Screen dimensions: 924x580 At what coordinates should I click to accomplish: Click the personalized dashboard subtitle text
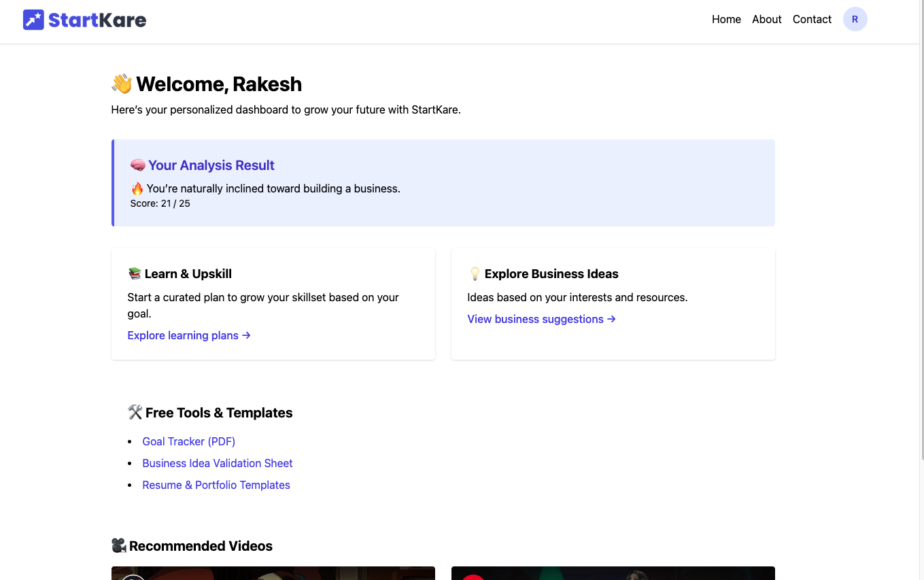point(286,109)
